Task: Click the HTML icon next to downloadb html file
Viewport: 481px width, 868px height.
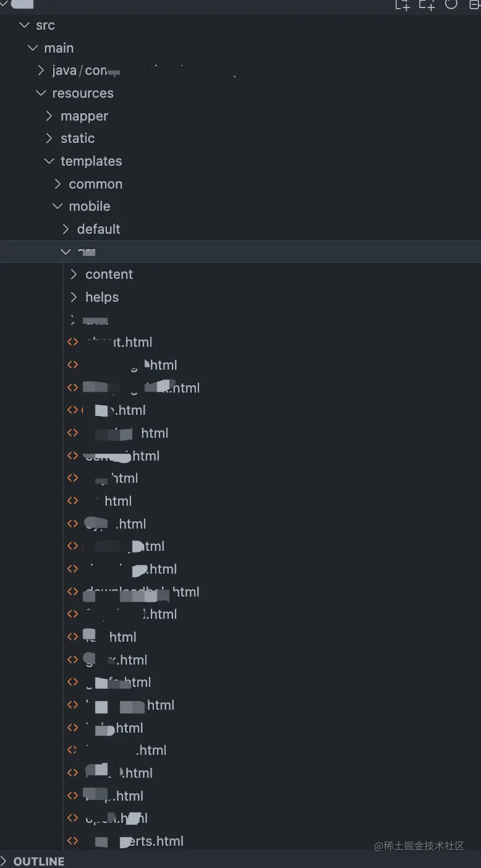Action: pyautogui.click(x=72, y=592)
